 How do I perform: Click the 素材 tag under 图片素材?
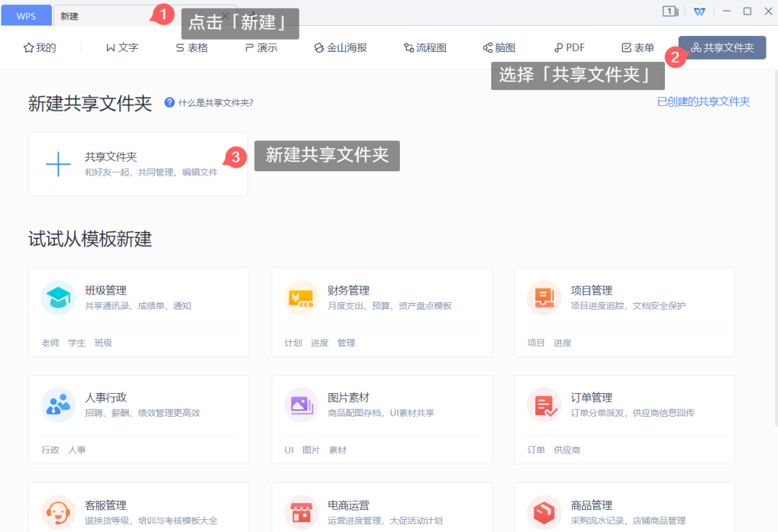click(337, 450)
